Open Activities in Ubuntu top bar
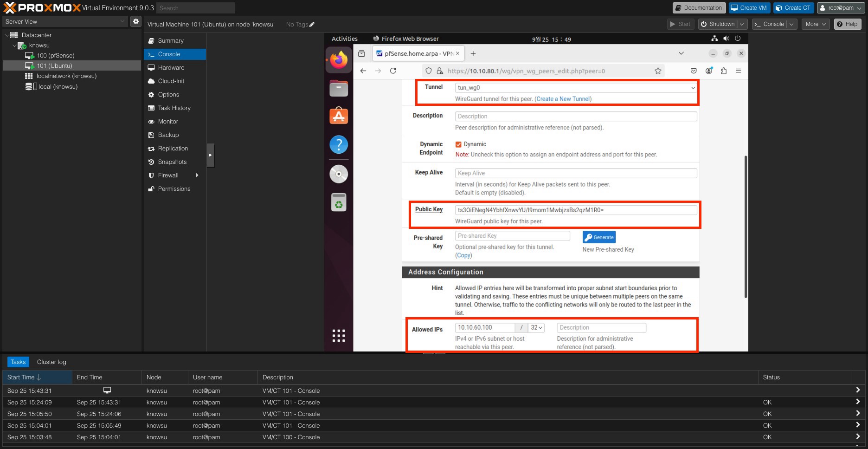The height and width of the screenshot is (449, 868). coord(345,39)
